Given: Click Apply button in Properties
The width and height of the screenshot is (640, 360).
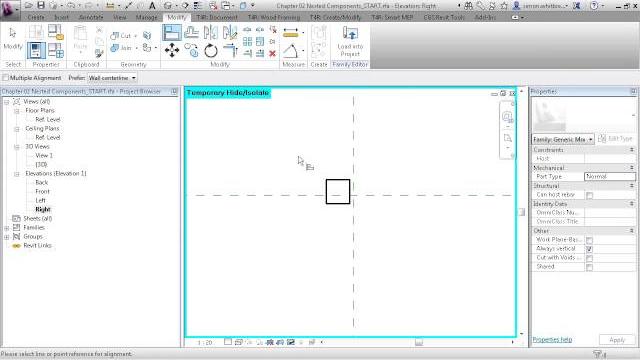Looking at the screenshot, I should (x=616, y=340).
